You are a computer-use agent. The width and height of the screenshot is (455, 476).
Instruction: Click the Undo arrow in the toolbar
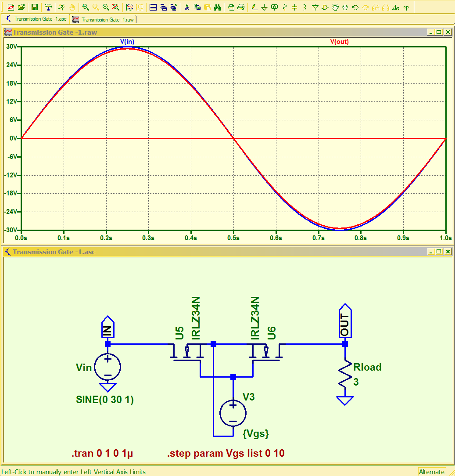point(355,7)
